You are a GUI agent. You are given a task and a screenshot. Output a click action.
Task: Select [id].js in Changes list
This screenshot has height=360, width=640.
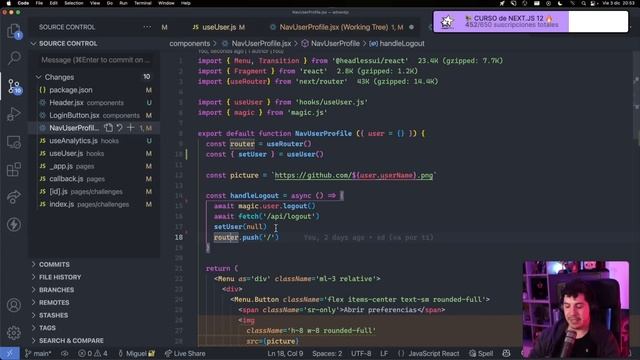[x=94, y=191]
